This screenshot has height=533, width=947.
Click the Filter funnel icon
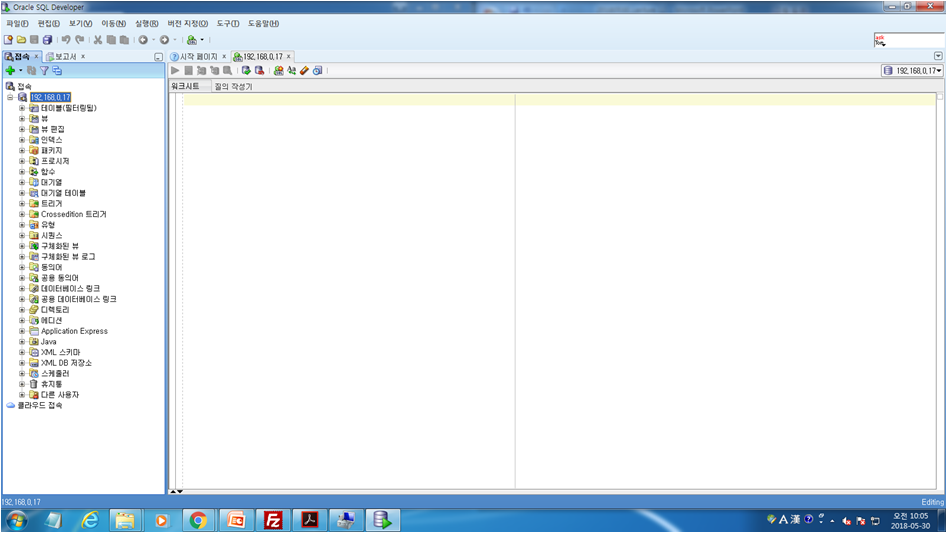click(x=44, y=71)
